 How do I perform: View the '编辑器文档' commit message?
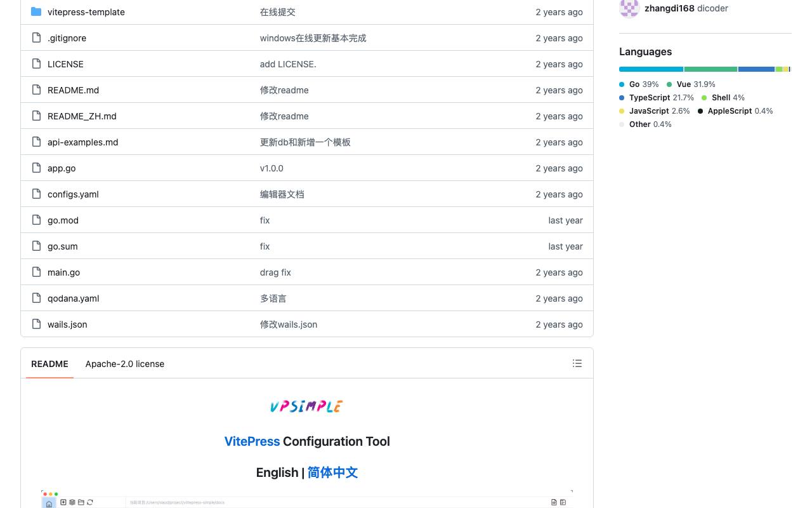tap(282, 194)
